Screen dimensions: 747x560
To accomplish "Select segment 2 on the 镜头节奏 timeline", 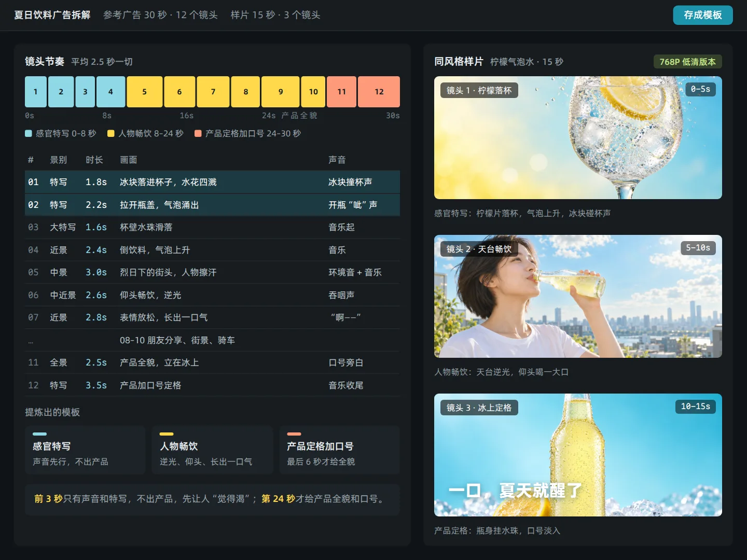I will pos(61,92).
